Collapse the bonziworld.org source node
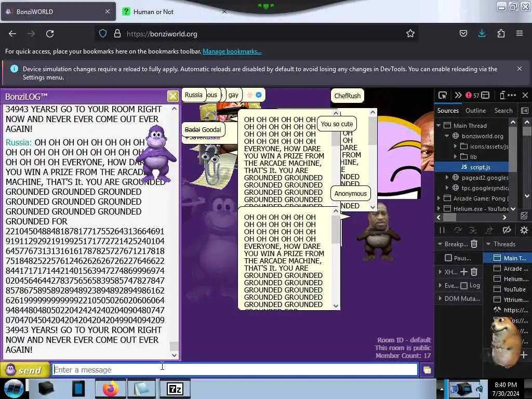Screen dimensions: 532x399 click(446, 136)
